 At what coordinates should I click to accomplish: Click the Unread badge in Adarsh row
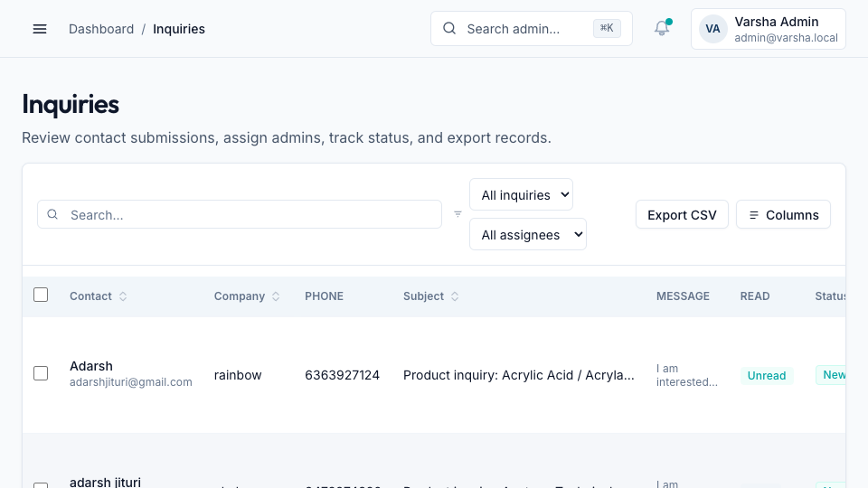pyautogui.click(x=767, y=376)
